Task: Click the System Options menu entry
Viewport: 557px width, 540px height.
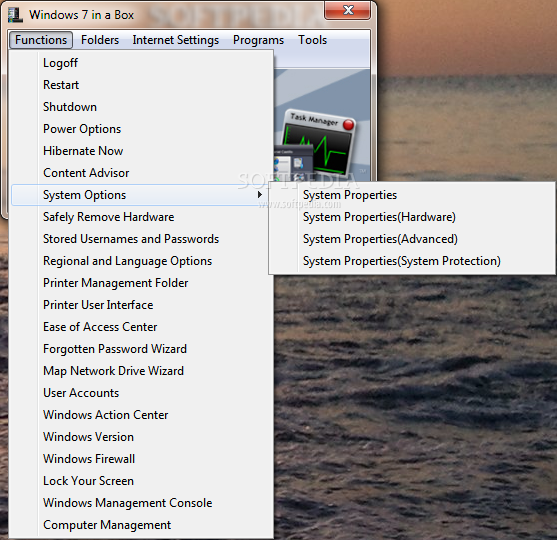Action: click(140, 195)
